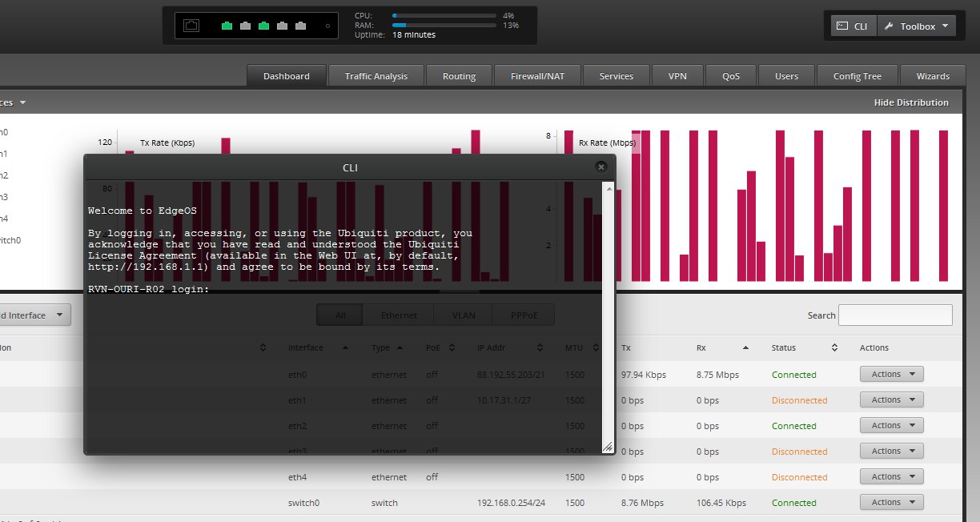Open the Firewall/NAT tab
The height and width of the screenshot is (522, 980).
[537, 76]
